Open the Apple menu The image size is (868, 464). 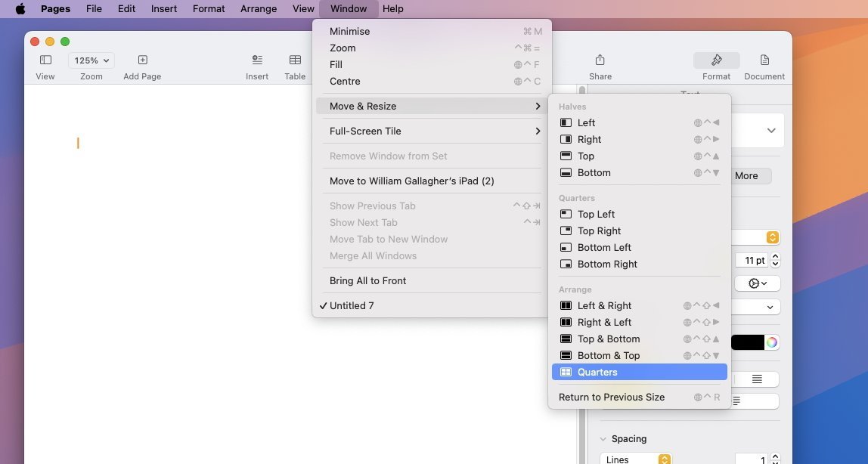coord(20,9)
